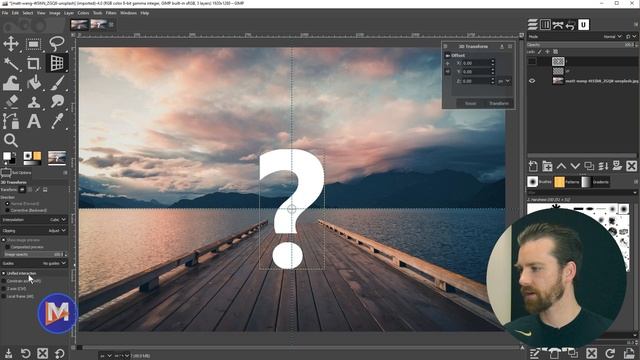The width and height of the screenshot is (640, 360).
Task: Select the Paintbrush tool
Action: [57, 83]
